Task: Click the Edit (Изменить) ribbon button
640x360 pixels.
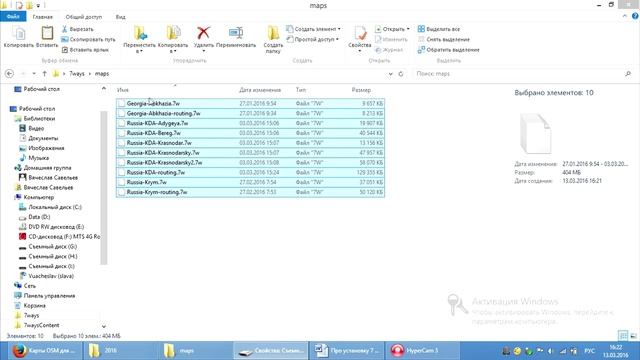Action: pos(391,40)
